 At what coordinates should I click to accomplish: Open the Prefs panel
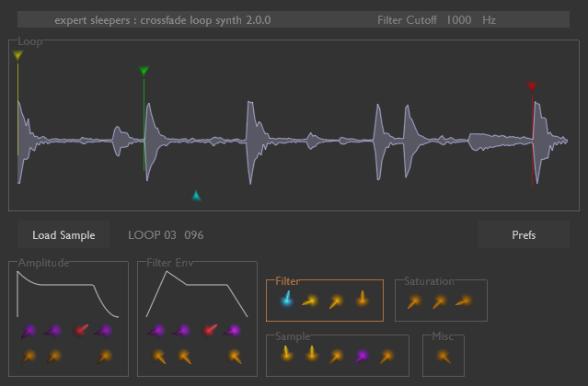pyautogui.click(x=524, y=234)
